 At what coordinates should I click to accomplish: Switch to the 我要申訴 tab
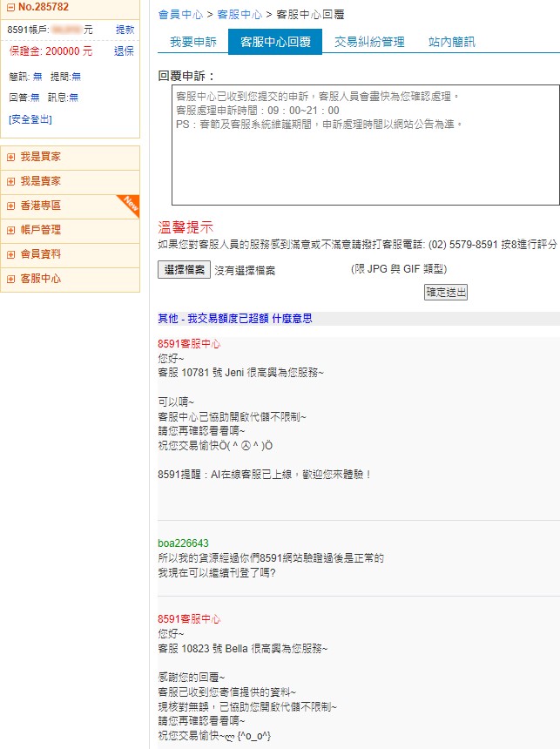tap(193, 42)
